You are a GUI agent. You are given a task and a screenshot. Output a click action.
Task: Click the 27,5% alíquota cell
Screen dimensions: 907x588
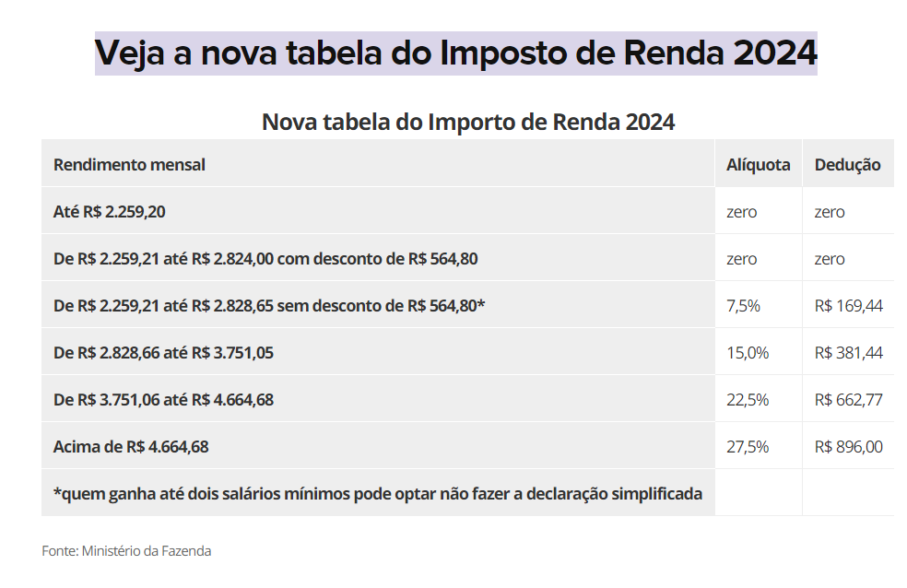[x=747, y=447]
